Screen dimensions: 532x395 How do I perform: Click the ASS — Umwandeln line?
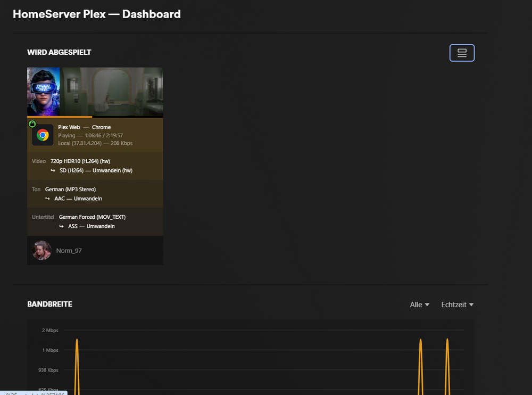click(92, 226)
